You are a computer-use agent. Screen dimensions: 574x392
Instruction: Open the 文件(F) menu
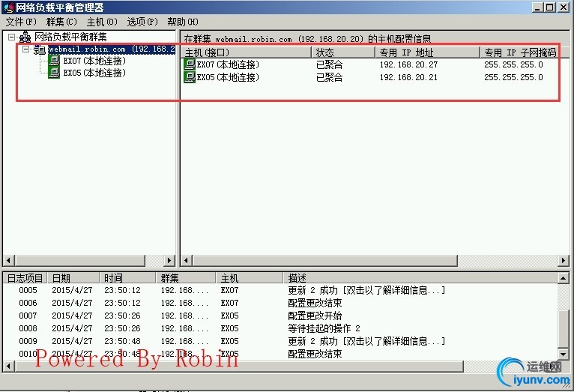click(21, 22)
